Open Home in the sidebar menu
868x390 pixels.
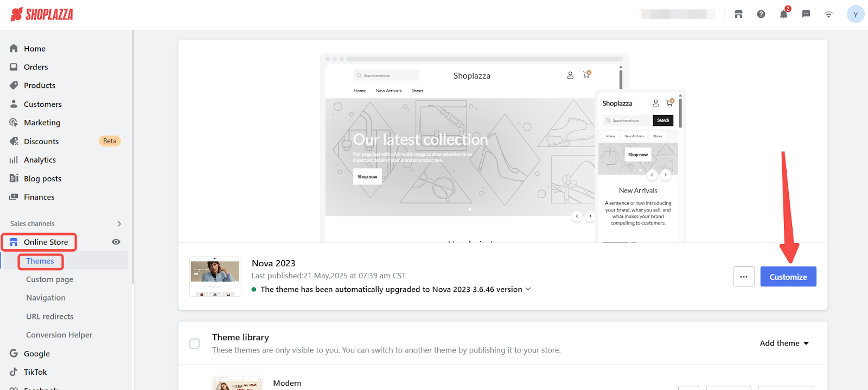pyautogui.click(x=35, y=48)
